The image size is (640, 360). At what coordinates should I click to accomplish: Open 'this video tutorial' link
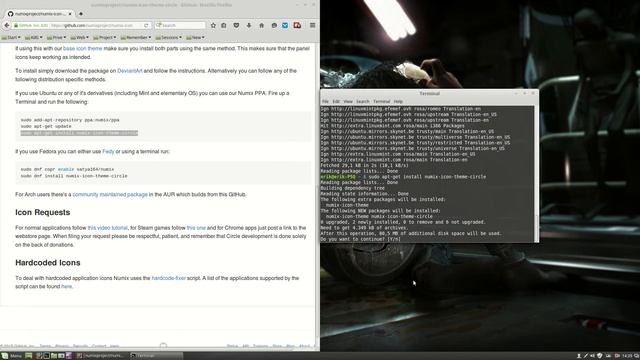(107, 228)
